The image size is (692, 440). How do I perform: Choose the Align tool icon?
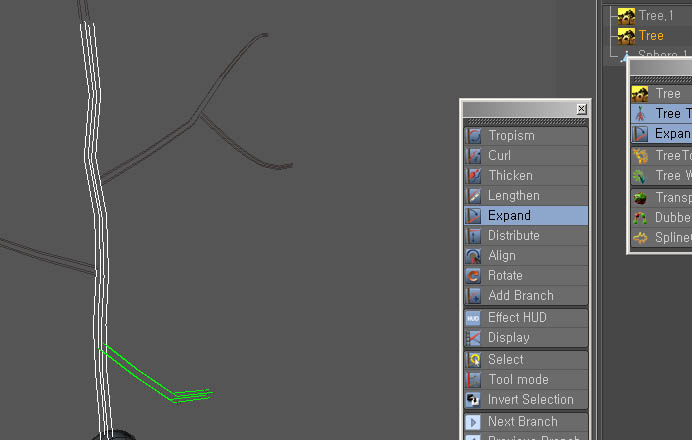(474, 256)
